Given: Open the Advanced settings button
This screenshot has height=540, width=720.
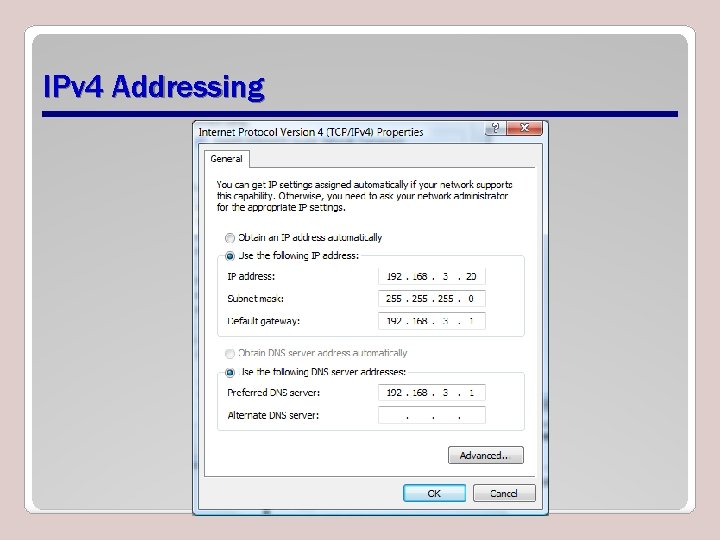Looking at the screenshot, I should (x=485, y=455).
